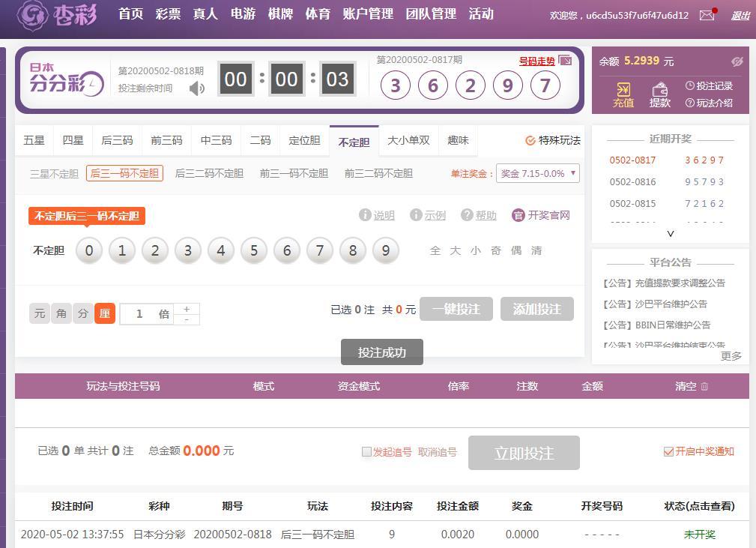Screen dimensions: 756x548
Task: Open 更多 announcements link
Action: [x=731, y=356]
